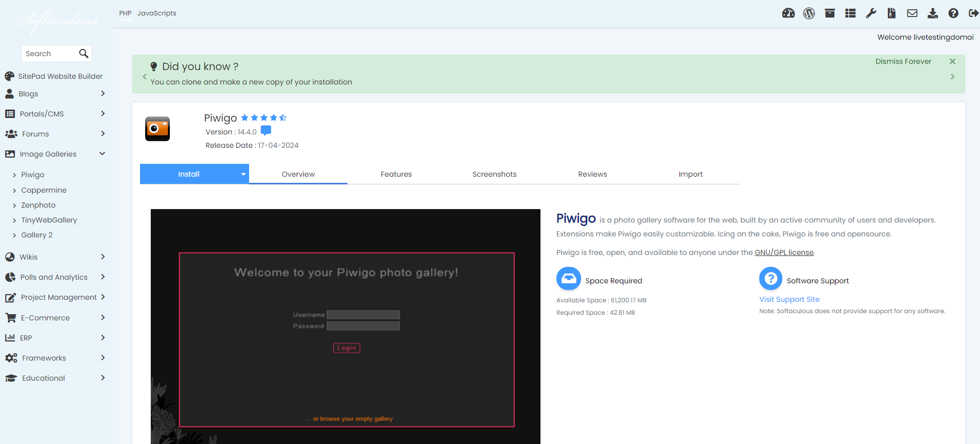Click the E-Commerce cart icon
The height and width of the screenshot is (444, 980).
[10, 318]
